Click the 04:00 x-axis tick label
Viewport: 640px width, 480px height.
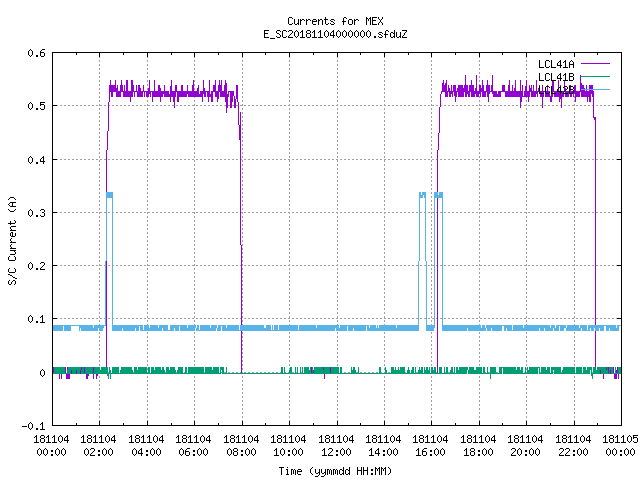click(146, 452)
